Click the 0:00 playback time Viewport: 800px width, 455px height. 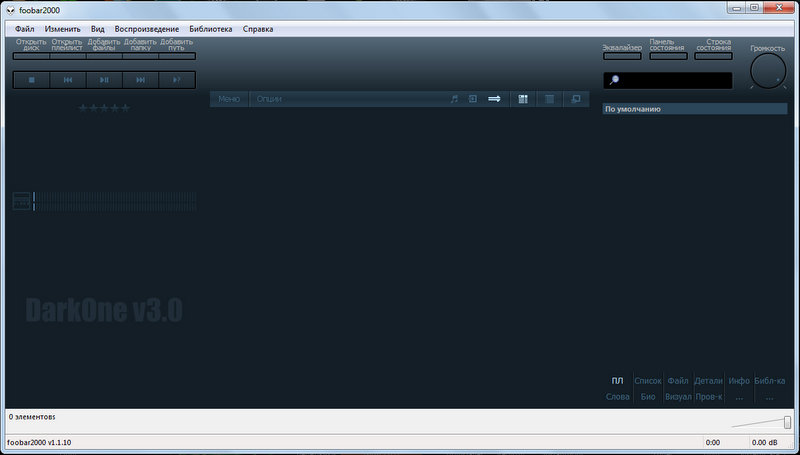(x=713, y=442)
